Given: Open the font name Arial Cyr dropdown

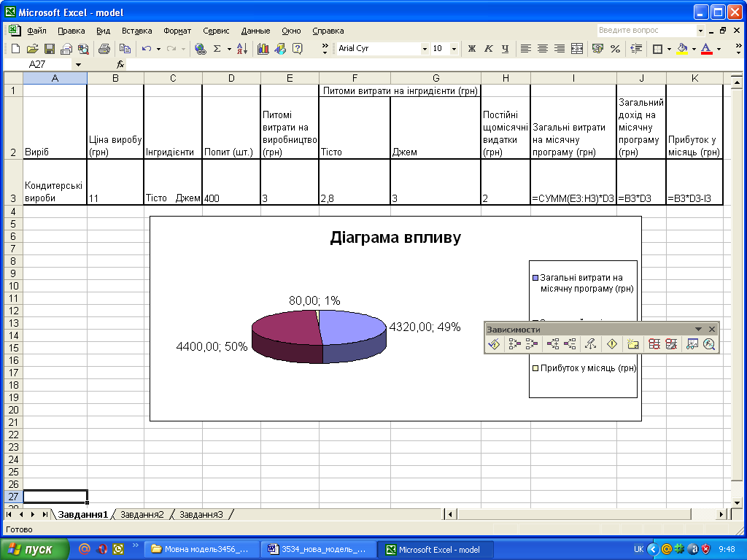Looking at the screenshot, I should 425,49.
